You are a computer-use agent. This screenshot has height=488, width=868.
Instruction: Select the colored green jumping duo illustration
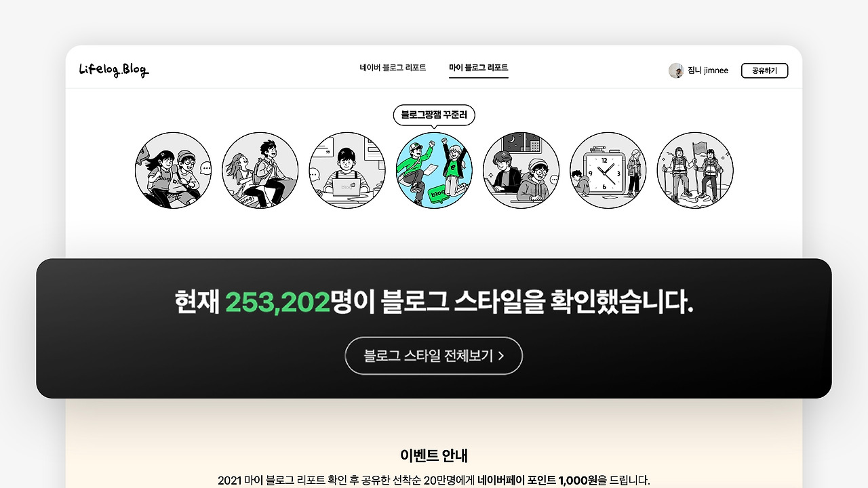pos(434,170)
